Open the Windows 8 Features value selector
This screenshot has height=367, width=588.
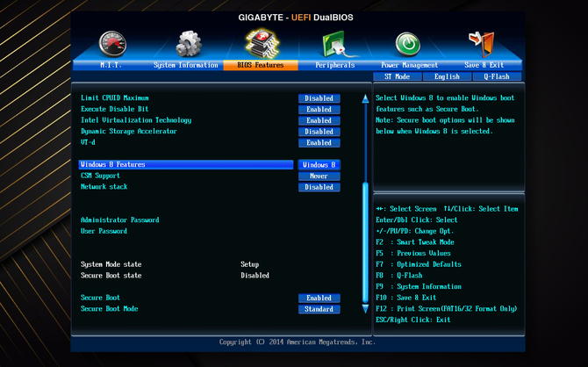(319, 165)
